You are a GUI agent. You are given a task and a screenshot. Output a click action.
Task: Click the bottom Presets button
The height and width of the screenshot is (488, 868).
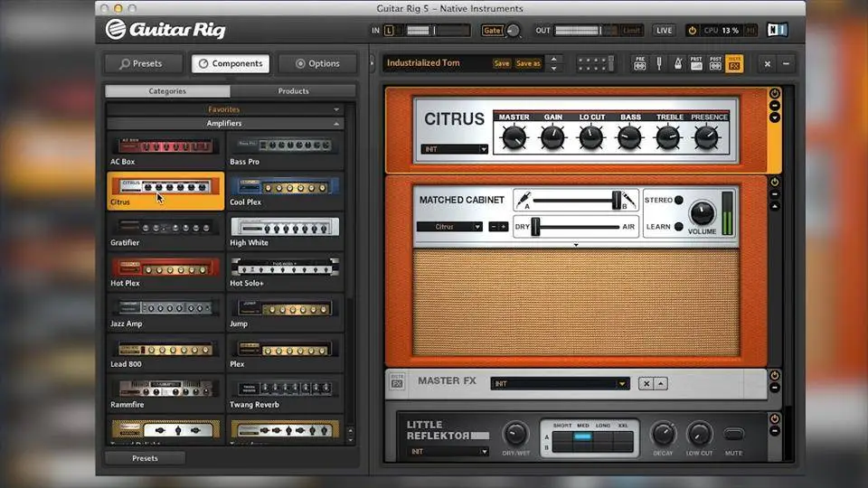(145, 458)
